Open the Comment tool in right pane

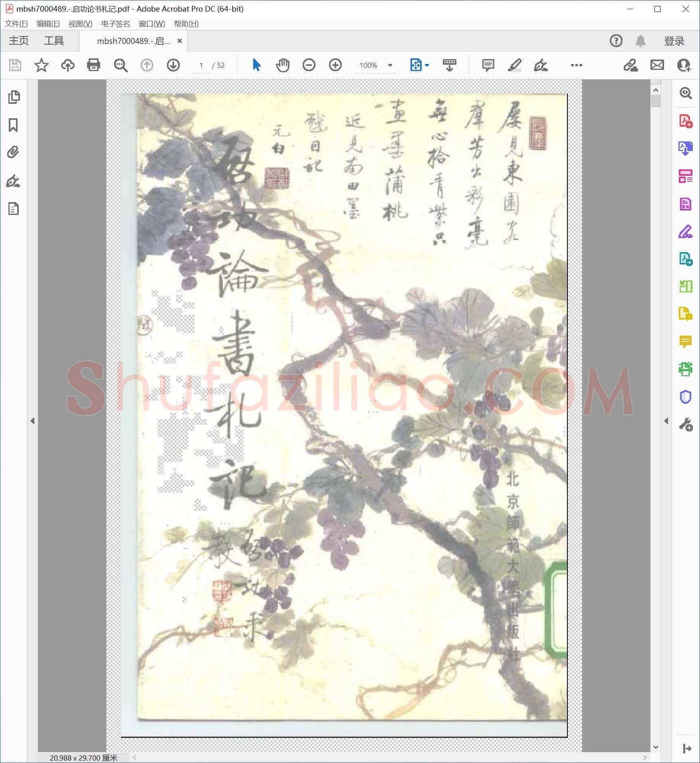pos(686,342)
